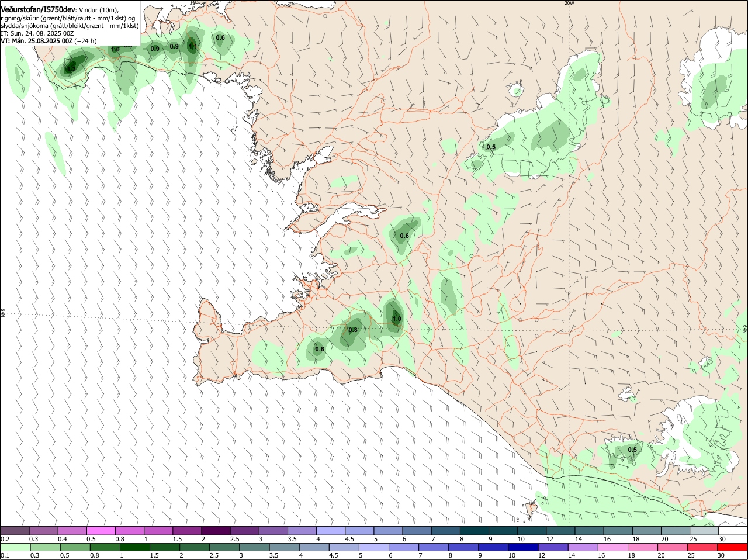Click the red 30 swatch in the bottom legend row
The height and width of the screenshot is (560, 748).
[x=733, y=547]
